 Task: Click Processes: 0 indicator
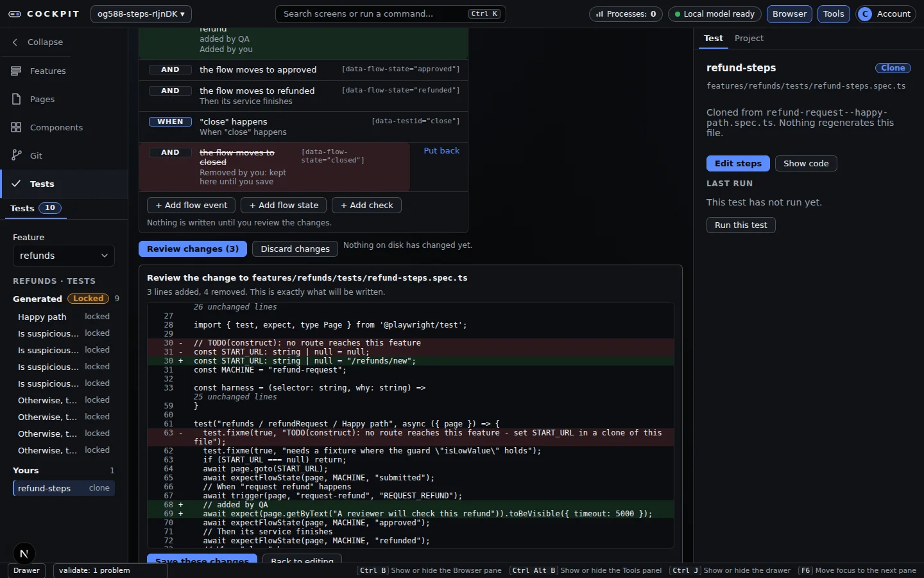coord(626,14)
